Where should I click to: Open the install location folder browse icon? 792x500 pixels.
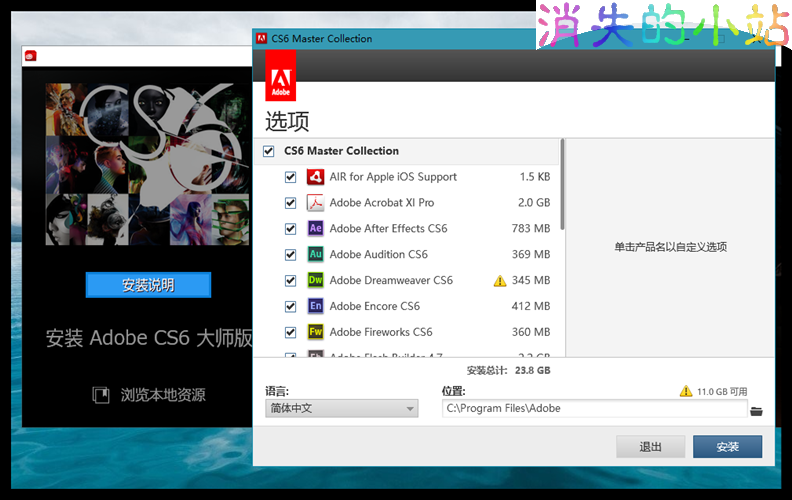[x=756, y=411]
